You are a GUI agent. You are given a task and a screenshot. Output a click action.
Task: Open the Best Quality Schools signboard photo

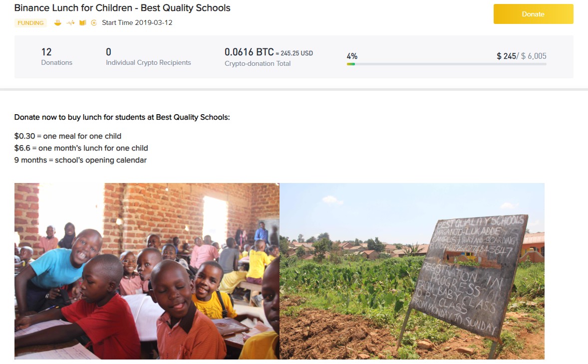[412, 271]
